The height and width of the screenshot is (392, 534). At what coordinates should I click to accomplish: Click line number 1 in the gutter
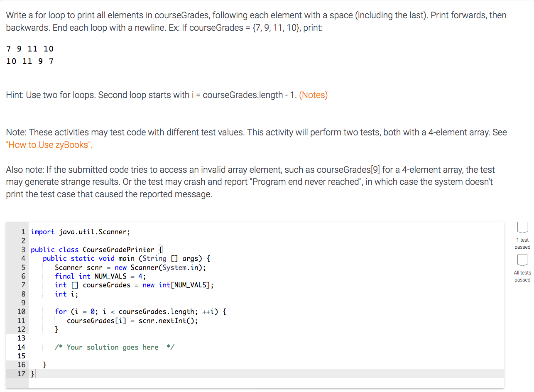point(23,232)
